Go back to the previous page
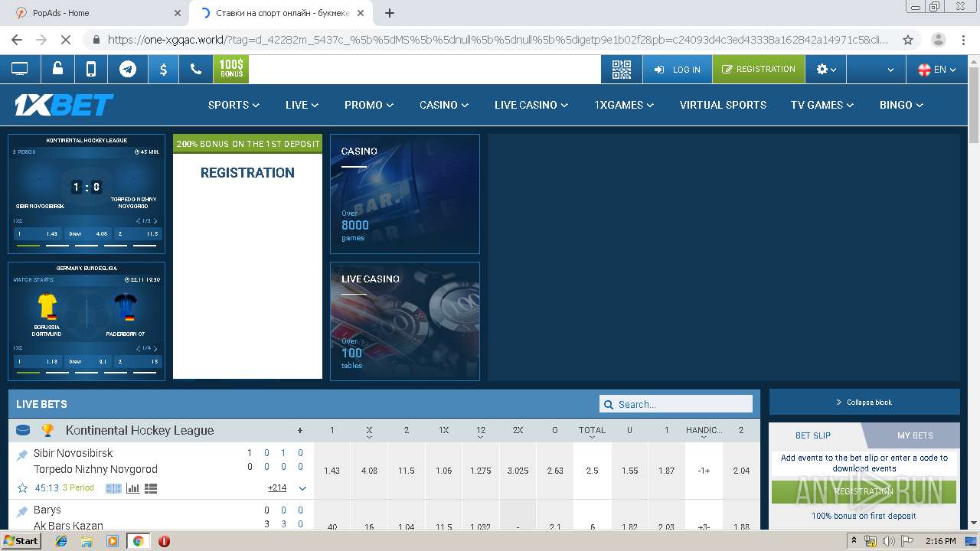This screenshot has height=551, width=980. (x=17, y=40)
